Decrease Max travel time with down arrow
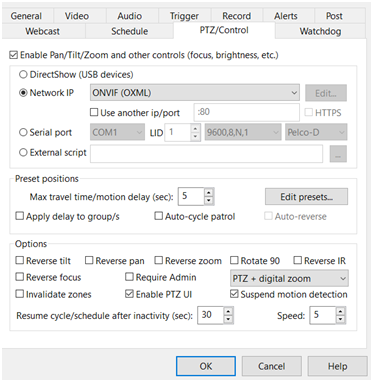The height and width of the screenshot is (382, 373). tap(209, 200)
